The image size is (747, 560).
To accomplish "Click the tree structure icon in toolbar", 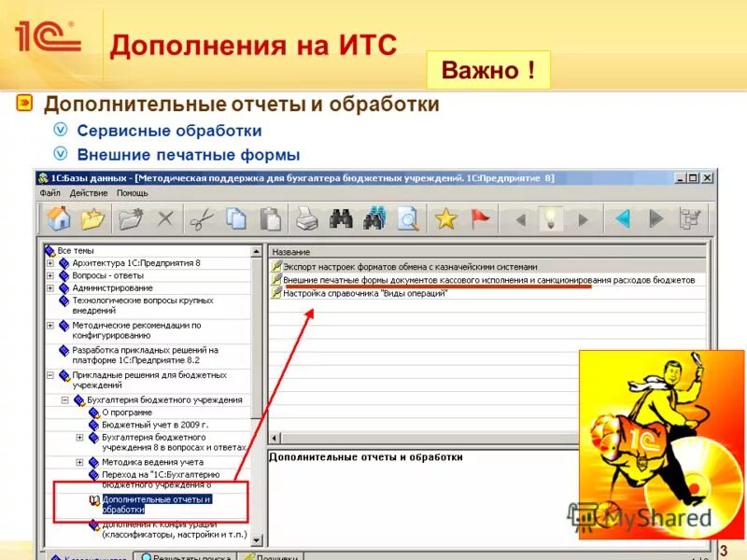I will coord(690,219).
